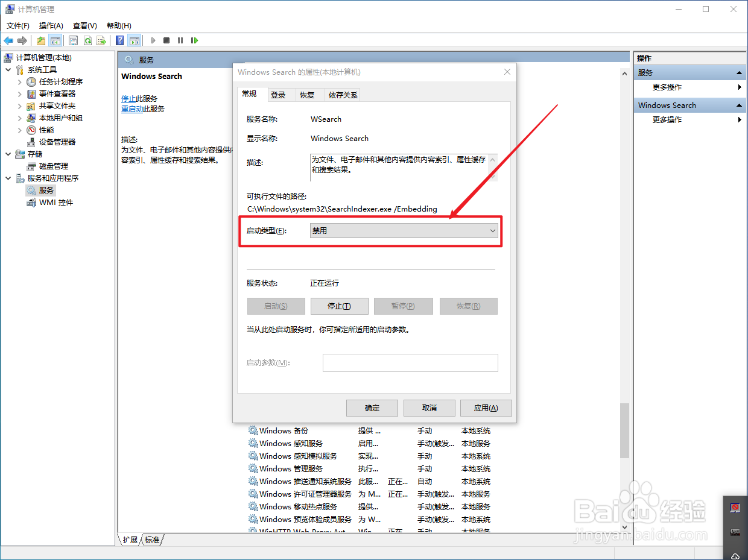Select the 共享文件夹 icon in tree

(x=31, y=105)
